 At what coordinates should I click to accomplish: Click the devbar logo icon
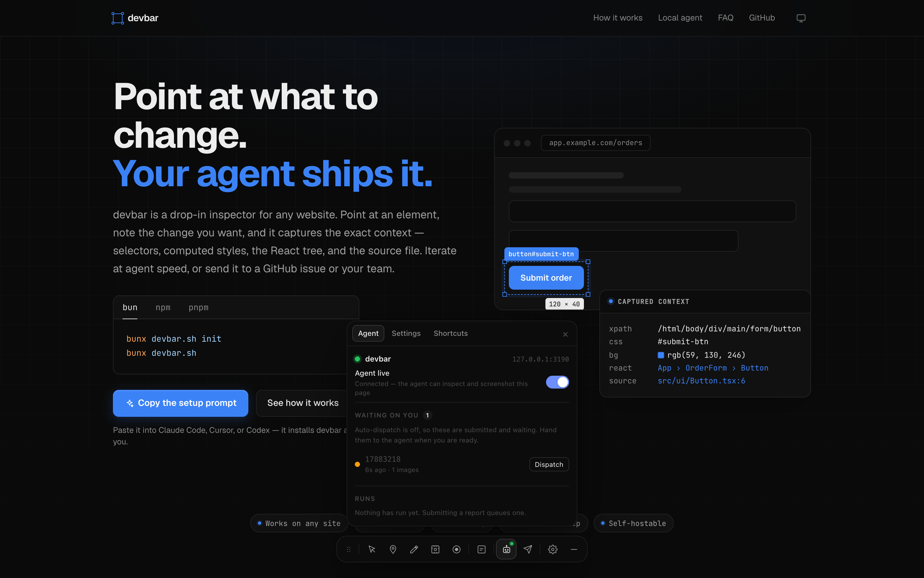[x=118, y=18]
